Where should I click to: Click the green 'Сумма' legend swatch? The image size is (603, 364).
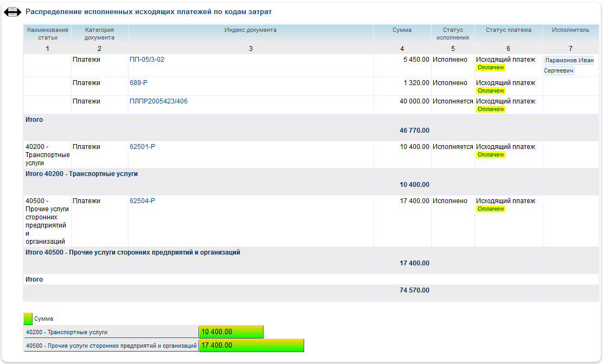pyautogui.click(x=28, y=318)
